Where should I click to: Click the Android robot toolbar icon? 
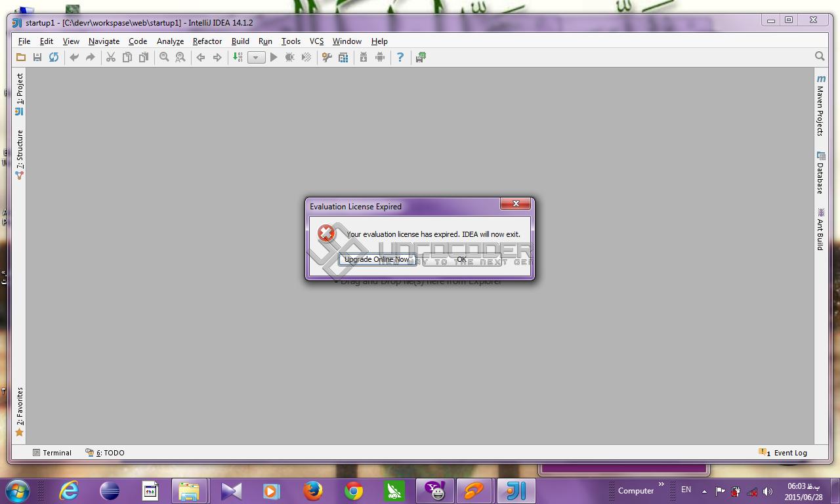click(x=380, y=58)
